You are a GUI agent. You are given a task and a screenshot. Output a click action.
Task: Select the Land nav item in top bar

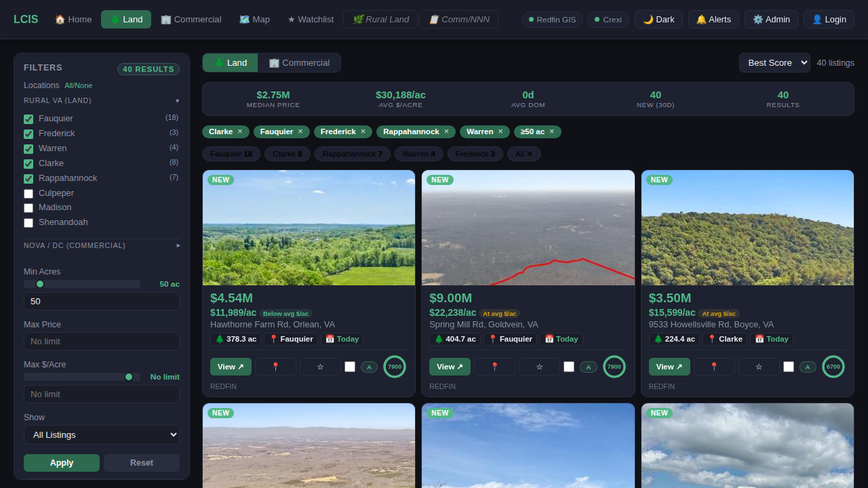(x=126, y=19)
